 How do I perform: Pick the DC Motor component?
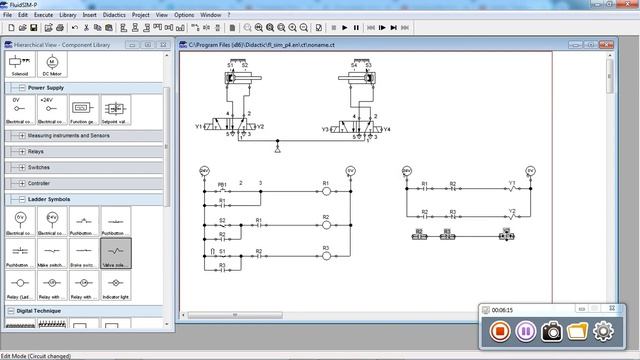[52, 64]
